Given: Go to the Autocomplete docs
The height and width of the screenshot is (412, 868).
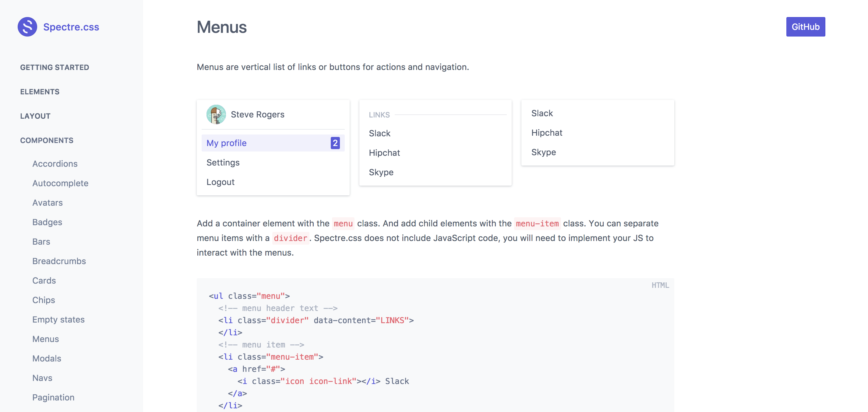Looking at the screenshot, I should (x=60, y=183).
